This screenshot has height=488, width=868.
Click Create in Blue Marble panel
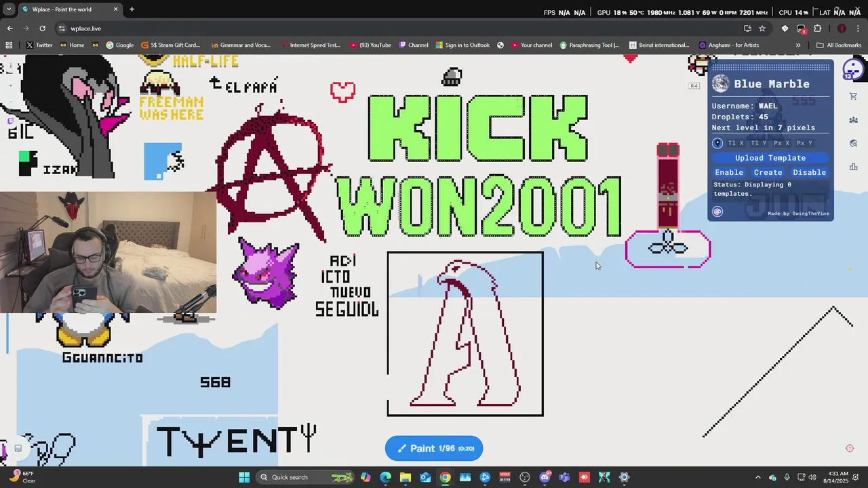[x=768, y=172]
